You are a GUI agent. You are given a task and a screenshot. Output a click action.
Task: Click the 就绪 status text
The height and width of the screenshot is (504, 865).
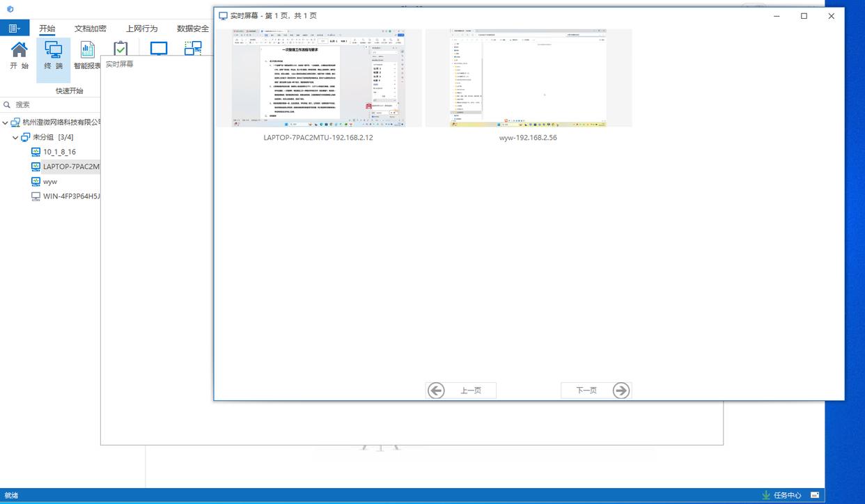[x=11, y=496]
